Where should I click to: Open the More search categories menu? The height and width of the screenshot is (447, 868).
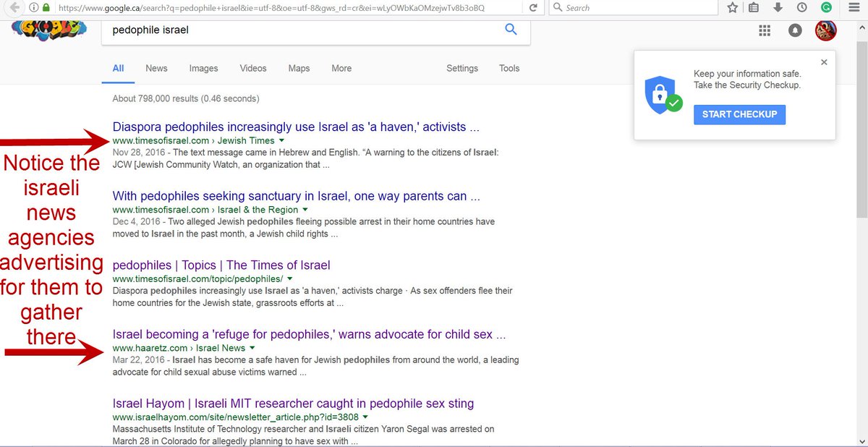pos(341,68)
